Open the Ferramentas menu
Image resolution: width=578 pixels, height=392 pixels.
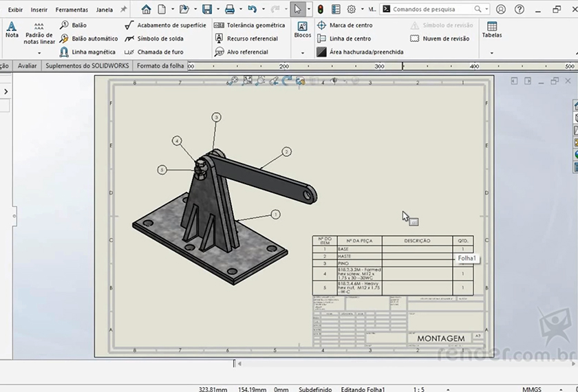(x=72, y=10)
